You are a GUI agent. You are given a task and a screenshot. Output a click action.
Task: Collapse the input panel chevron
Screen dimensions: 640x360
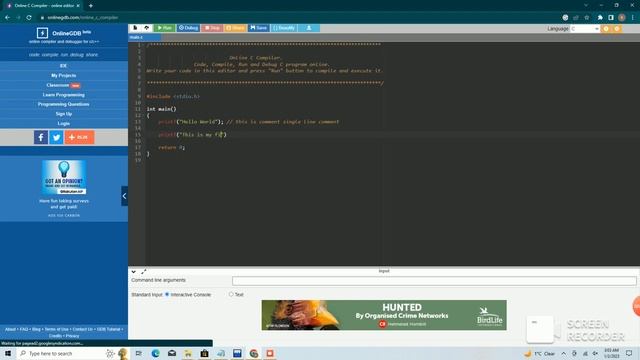click(x=133, y=271)
